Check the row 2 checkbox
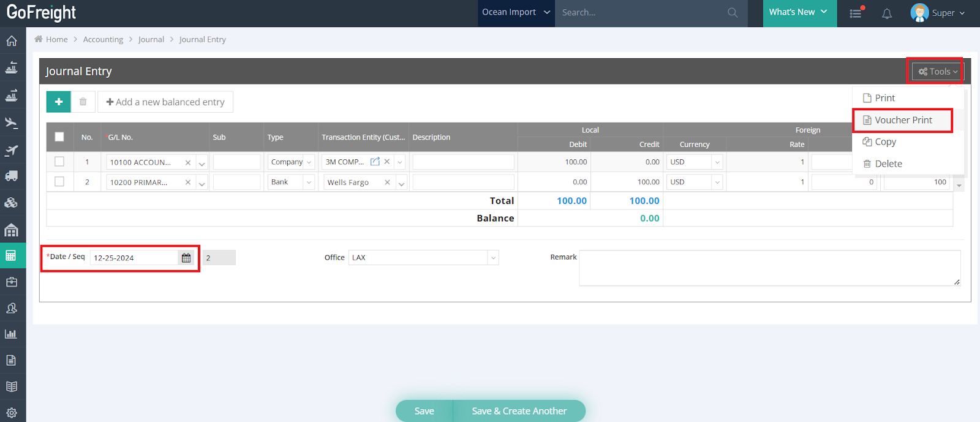 point(59,182)
